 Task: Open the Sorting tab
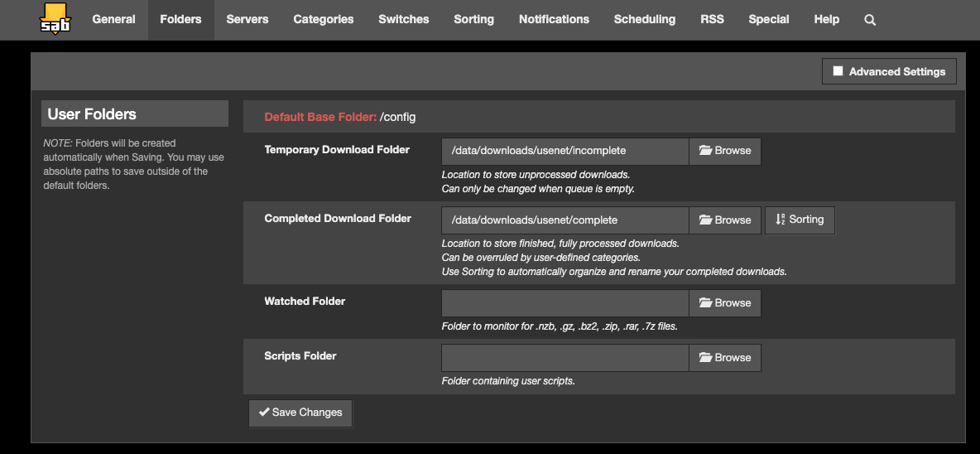coord(473,19)
